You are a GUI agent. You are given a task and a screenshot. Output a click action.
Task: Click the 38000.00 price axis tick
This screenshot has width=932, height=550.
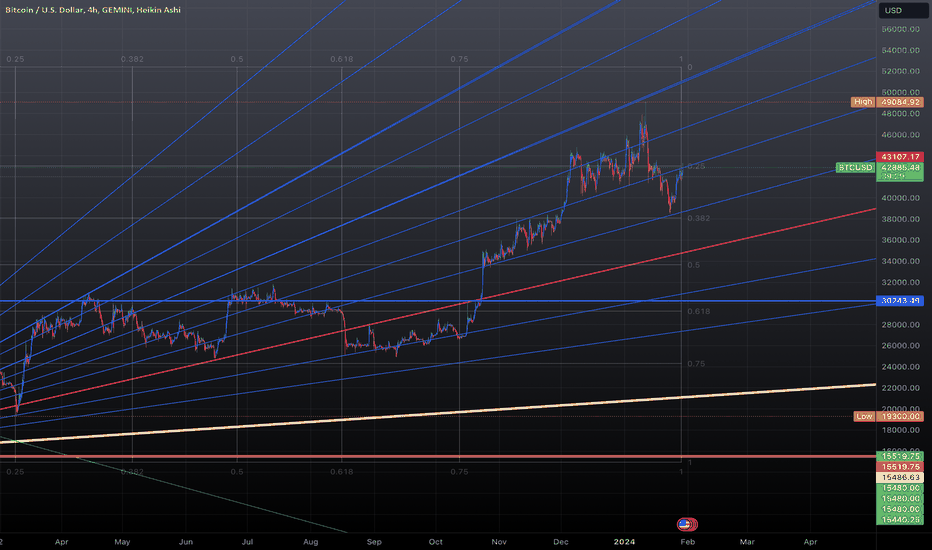coord(900,219)
